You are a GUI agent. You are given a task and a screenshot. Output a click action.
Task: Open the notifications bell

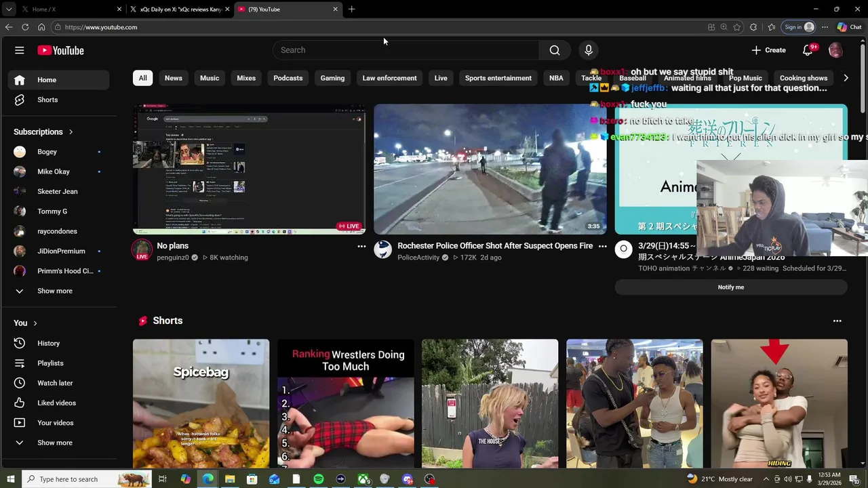coord(808,50)
